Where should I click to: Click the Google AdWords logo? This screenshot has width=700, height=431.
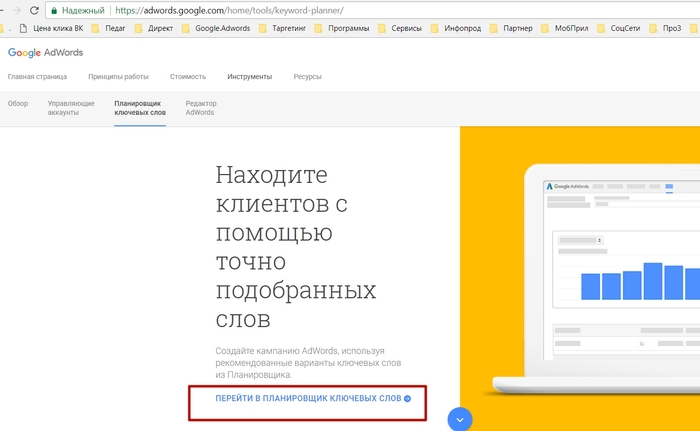[46, 53]
